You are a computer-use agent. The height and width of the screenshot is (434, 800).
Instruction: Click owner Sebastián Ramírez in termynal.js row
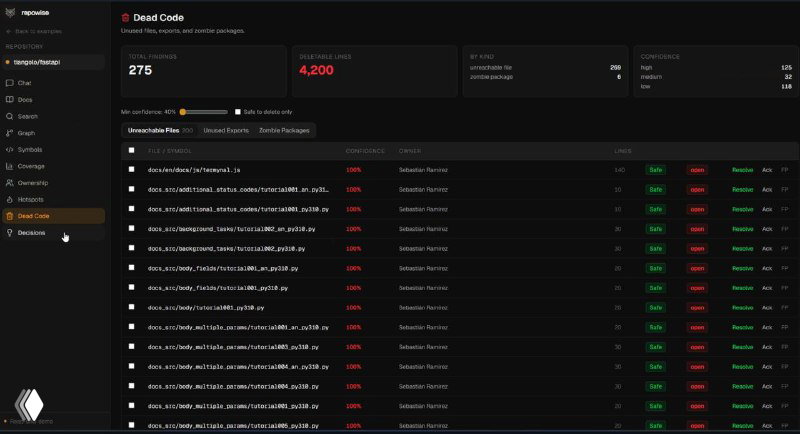point(423,170)
